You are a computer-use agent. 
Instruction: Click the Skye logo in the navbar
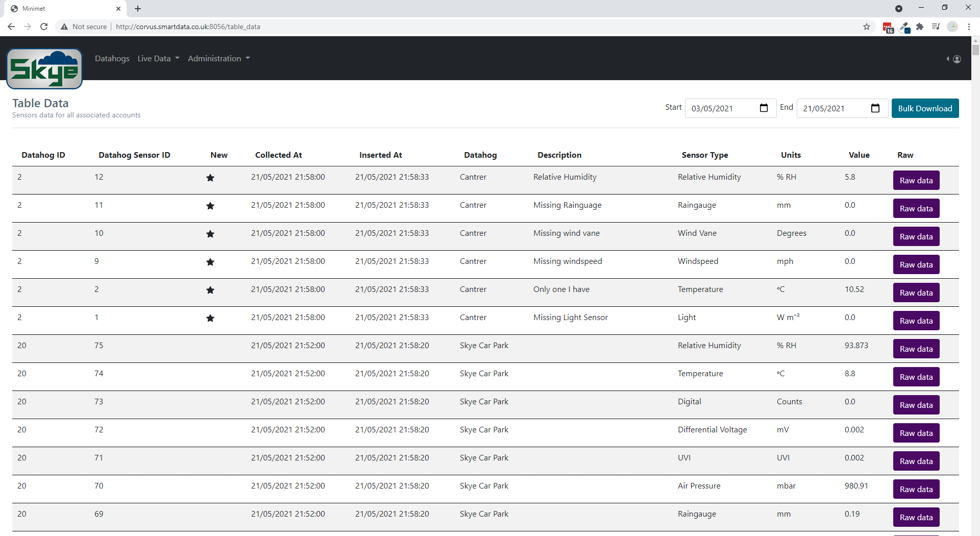pyautogui.click(x=44, y=69)
